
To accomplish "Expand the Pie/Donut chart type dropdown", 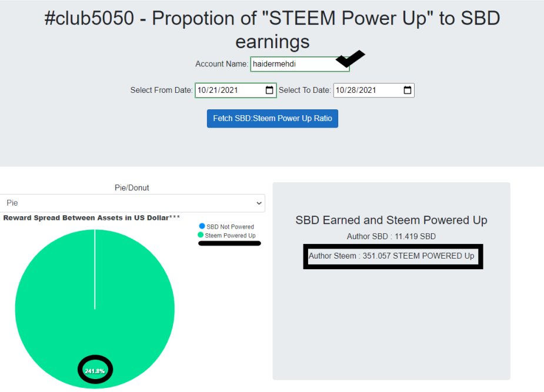I will tap(132, 203).
